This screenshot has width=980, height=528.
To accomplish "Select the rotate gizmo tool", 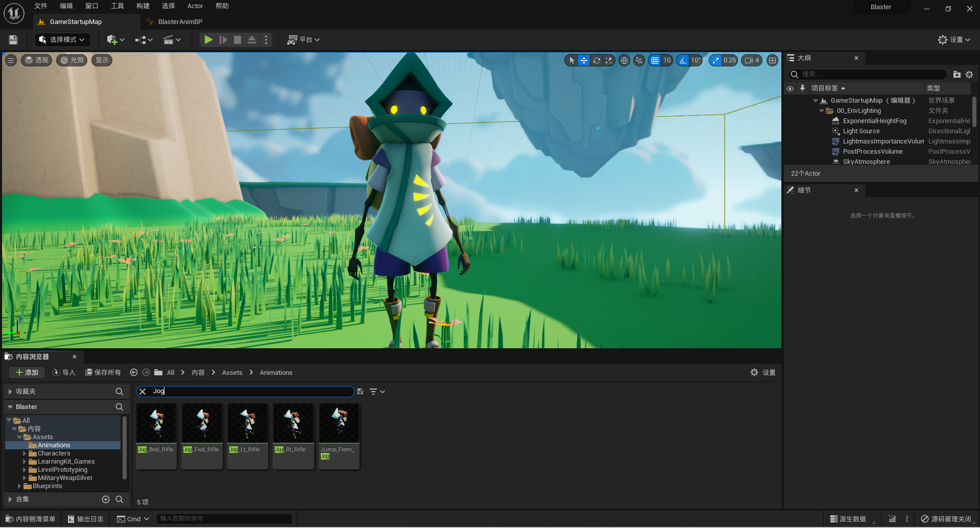I will 596,60.
